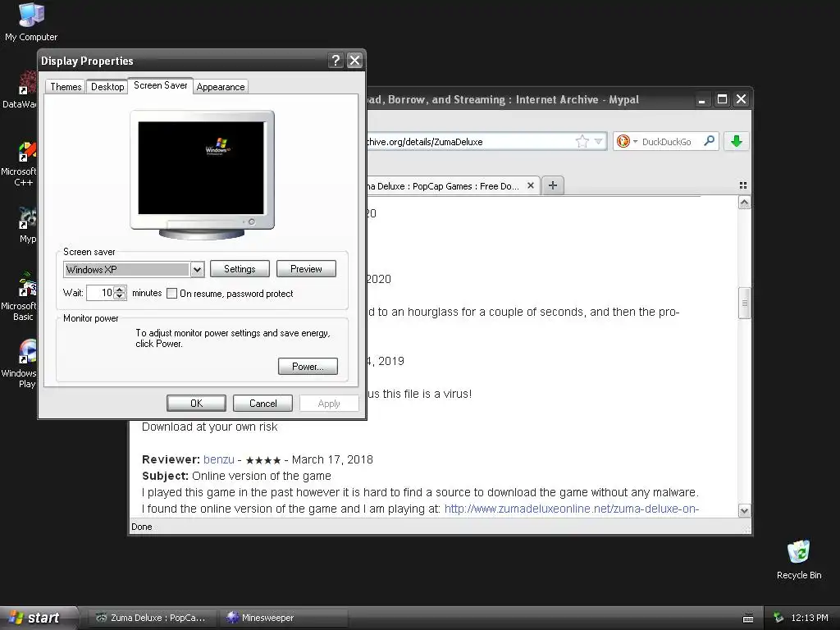This screenshot has width=840, height=630.
Task: Maximize the Mypal browser window
Action: (722, 99)
